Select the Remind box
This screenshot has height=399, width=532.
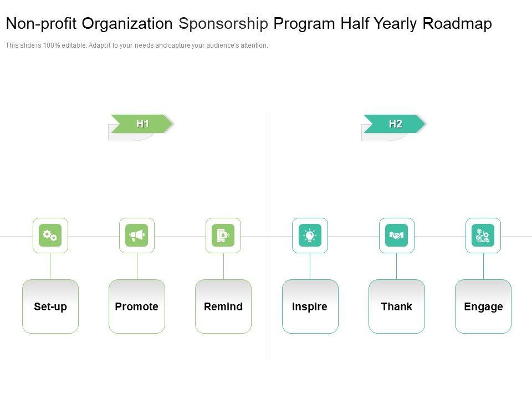coord(223,306)
